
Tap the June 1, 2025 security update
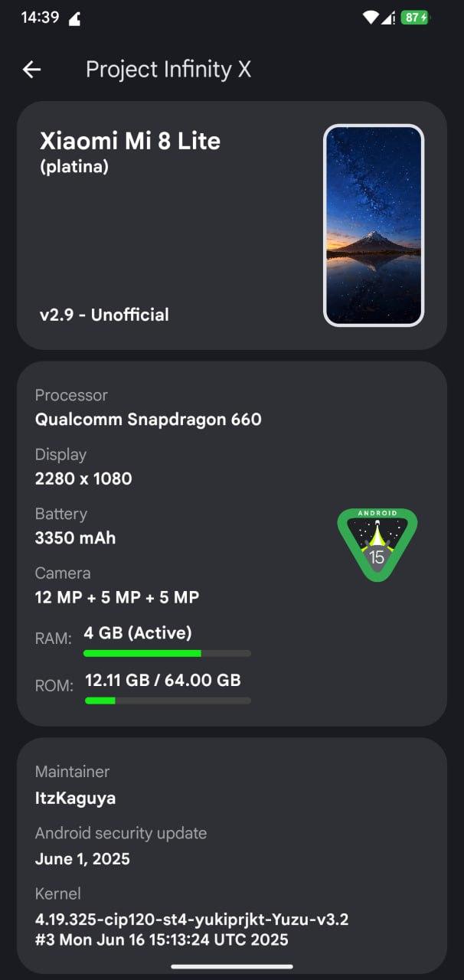(83, 859)
